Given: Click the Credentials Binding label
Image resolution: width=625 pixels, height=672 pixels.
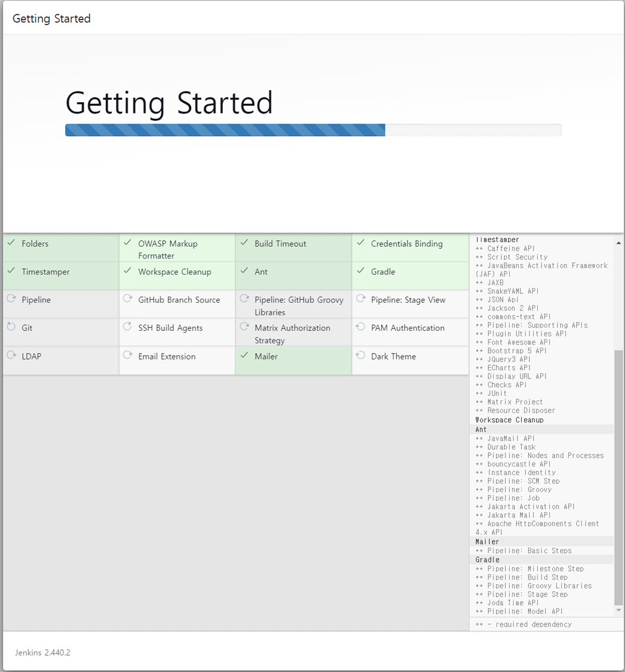Looking at the screenshot, I should (x=407, y=244).
